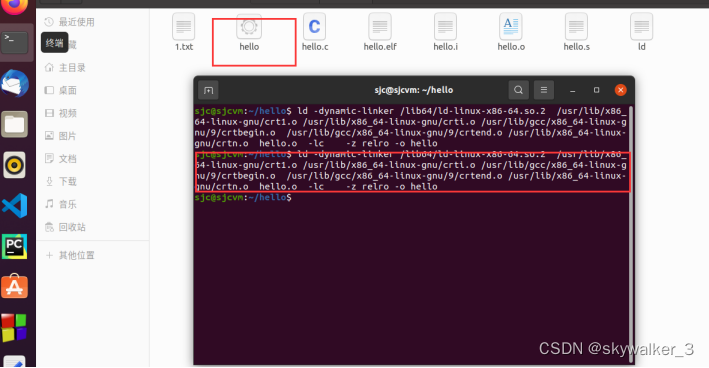709x368 pixels.
Task: Launch Visual Studio Code from dock
Action: point(15,205)
